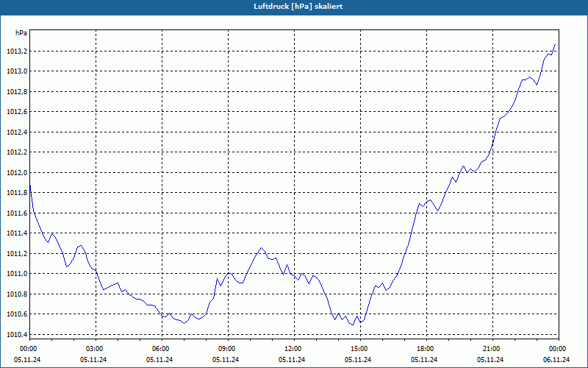Select the 12:00 time label
This screenshot has height=368, width=588.
[292, 349]
